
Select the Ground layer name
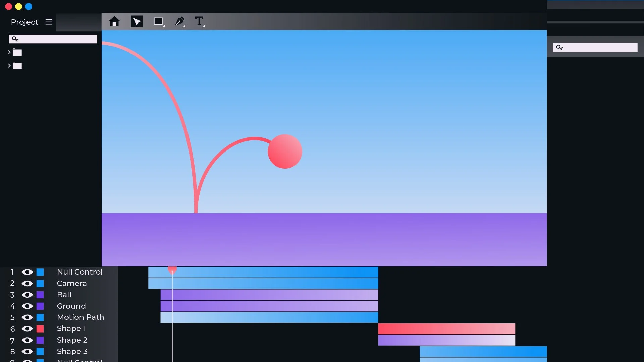[x=71, y=306]
